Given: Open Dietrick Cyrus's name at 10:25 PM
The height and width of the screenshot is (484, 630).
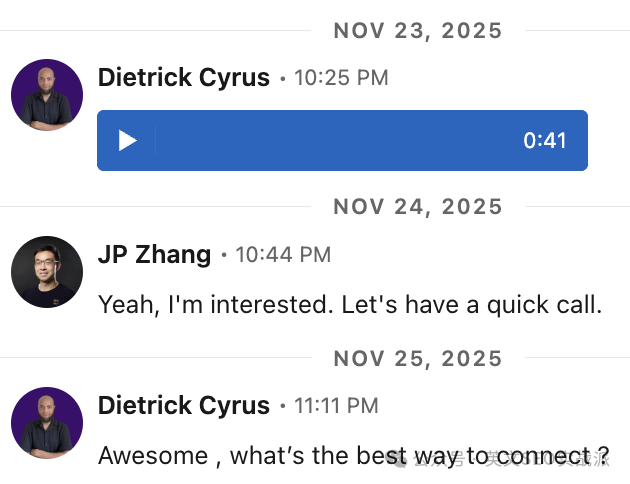Looking at the screenshot, I should [184, 77].
